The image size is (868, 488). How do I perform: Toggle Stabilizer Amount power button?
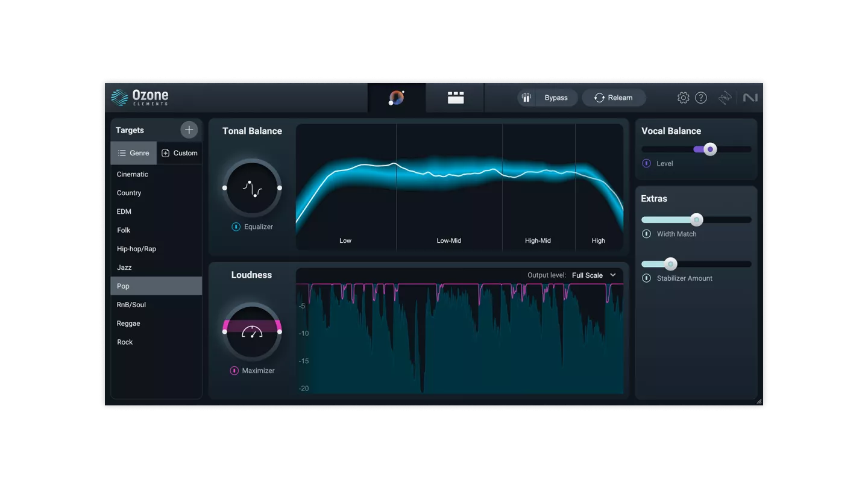pos(646,278)
